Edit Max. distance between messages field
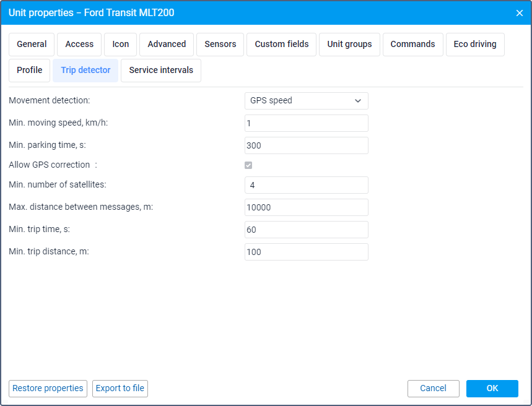This screenshot has height=406, width=532. tap(307, 207)
